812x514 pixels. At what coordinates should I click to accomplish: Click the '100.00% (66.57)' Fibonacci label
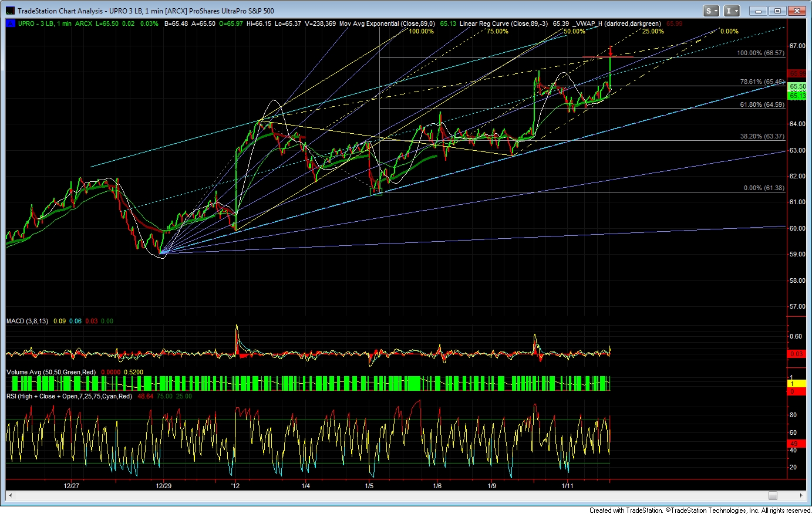[x=760, y=53]
